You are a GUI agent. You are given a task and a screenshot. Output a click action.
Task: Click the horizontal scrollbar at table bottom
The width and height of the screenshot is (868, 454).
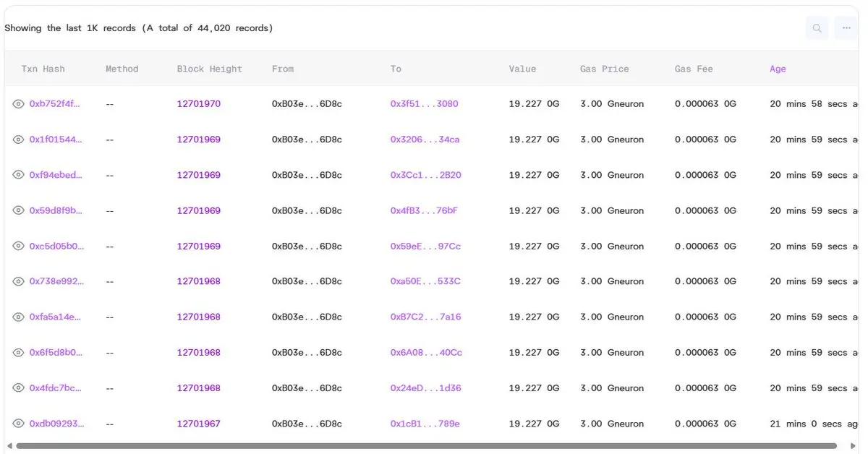click(x=426, y=446)
